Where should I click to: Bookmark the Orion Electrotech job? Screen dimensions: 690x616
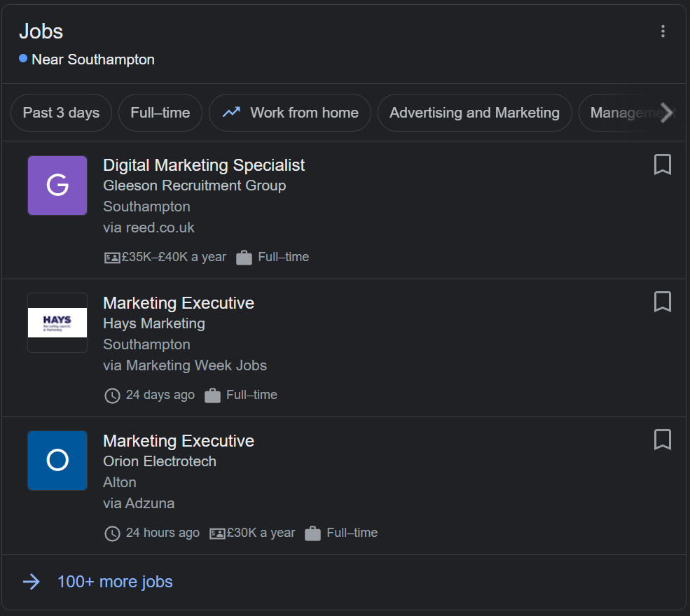click(662, 440)
